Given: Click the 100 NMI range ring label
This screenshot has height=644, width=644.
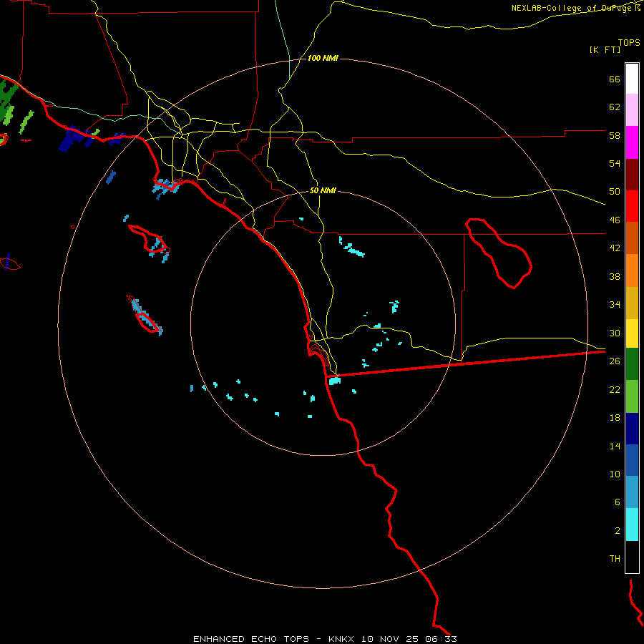Looking at the screenshot, I should pos(323,59).
